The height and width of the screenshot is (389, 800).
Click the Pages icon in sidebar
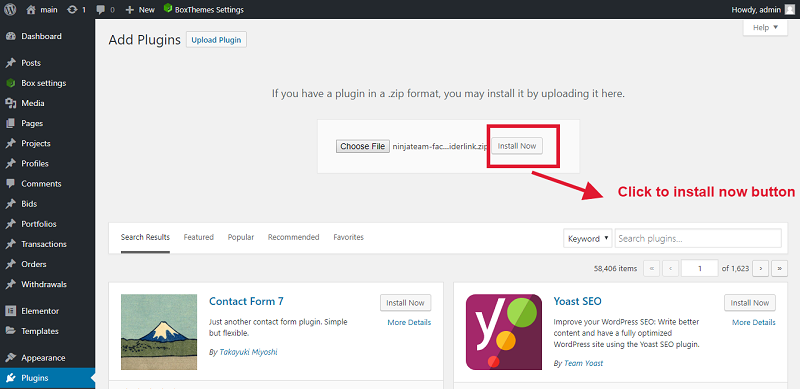10,124
